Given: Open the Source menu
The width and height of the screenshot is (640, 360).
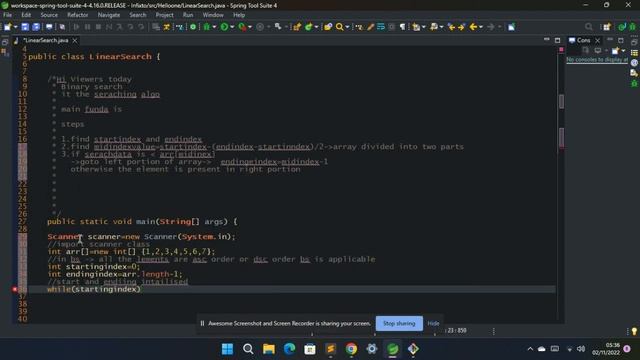Looking at the screenshot, I should click(x=49, y=15).
